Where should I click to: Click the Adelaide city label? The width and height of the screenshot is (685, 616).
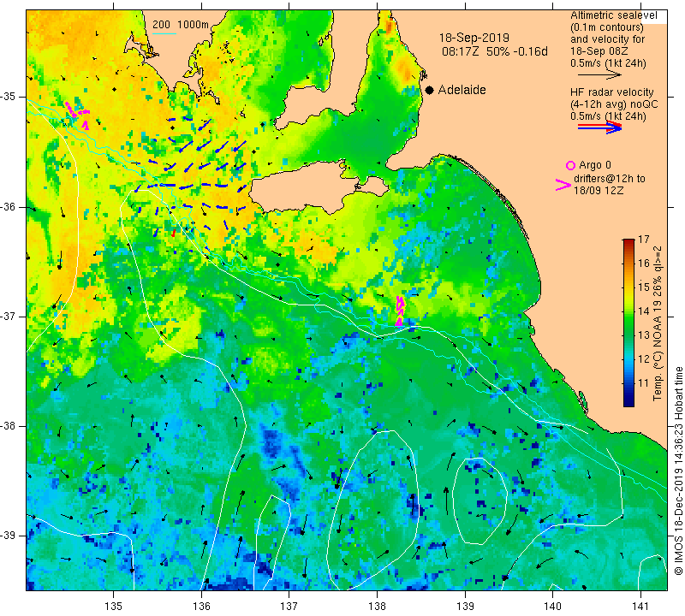pos(462,90)
